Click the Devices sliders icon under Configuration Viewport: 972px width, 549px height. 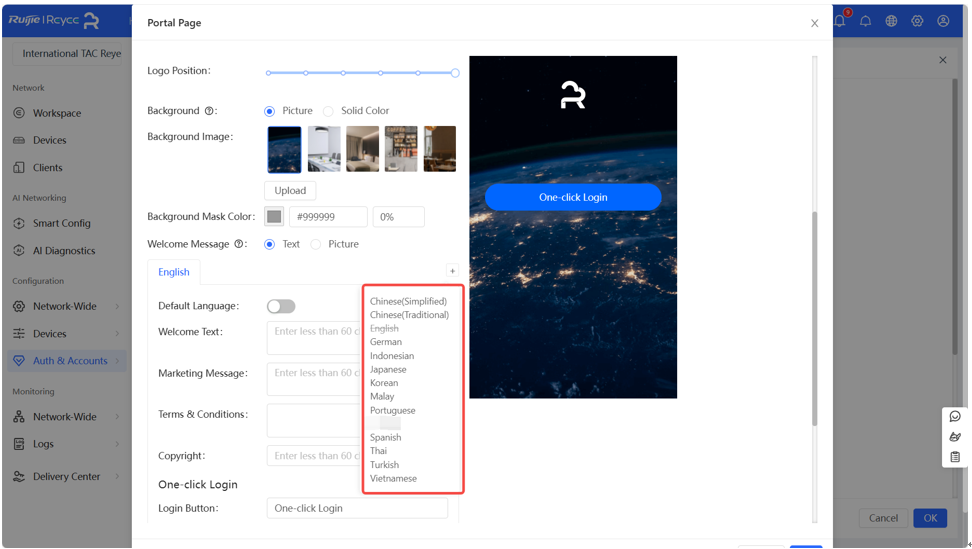click(x=19, y=333)
